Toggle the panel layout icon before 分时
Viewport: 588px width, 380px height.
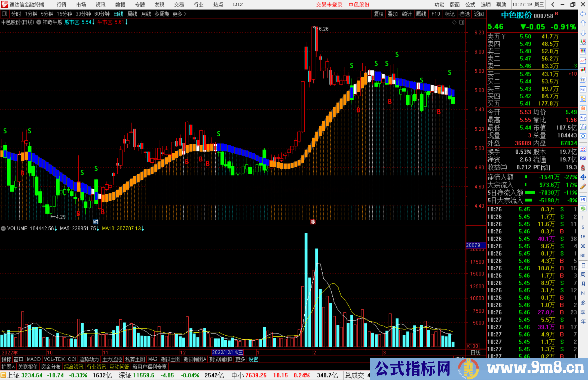pos(4,14)
